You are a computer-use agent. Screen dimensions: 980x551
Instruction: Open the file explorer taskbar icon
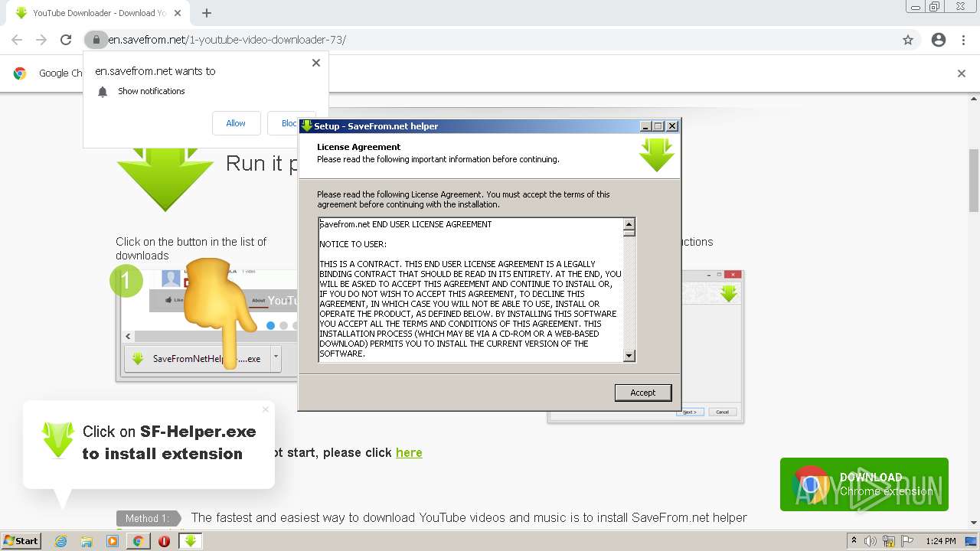click(x=87, y=541)
